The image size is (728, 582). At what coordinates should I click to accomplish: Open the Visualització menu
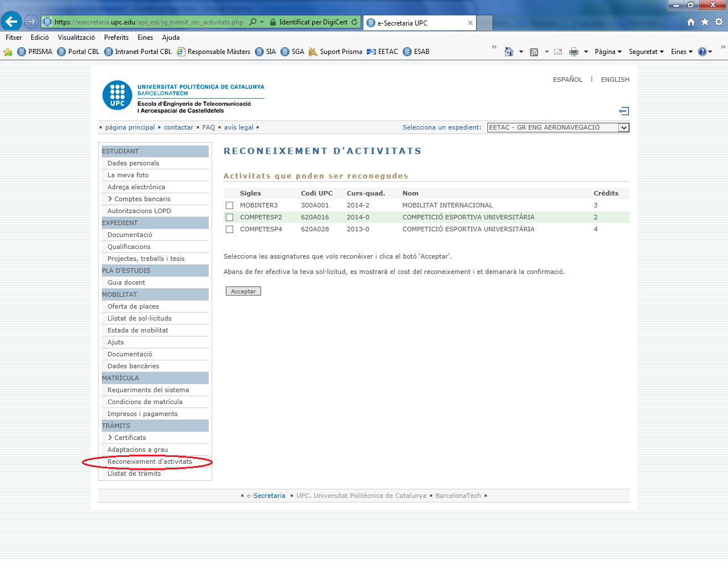coord(76,38)
